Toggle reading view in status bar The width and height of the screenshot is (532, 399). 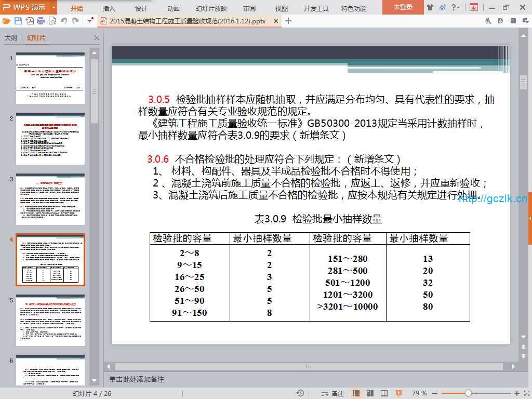click(x=383, y=393)
